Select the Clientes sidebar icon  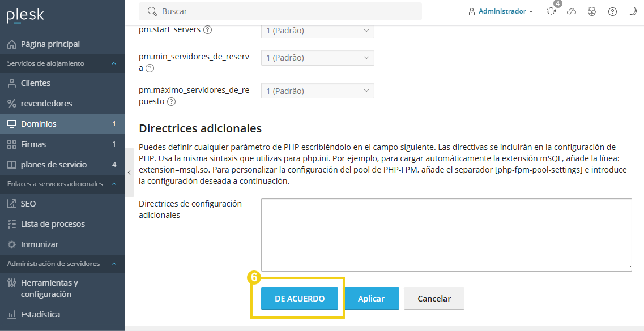12,83
